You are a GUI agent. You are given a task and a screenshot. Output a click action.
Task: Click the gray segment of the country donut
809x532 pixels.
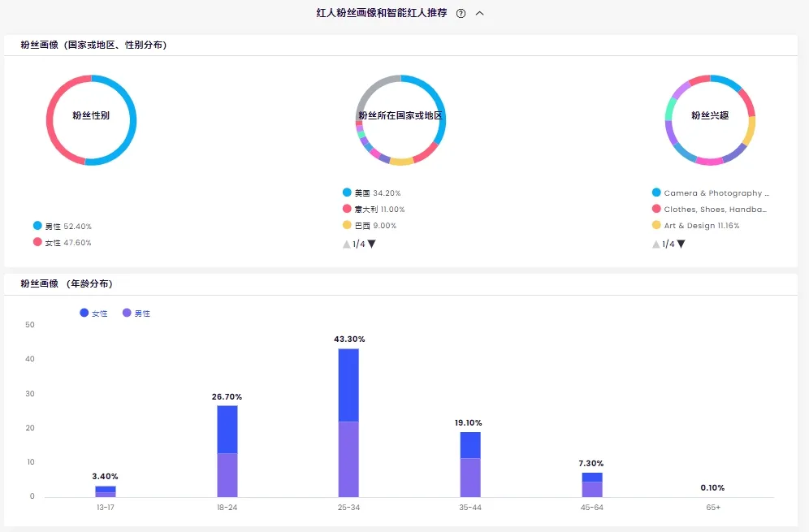click(369, 90)
